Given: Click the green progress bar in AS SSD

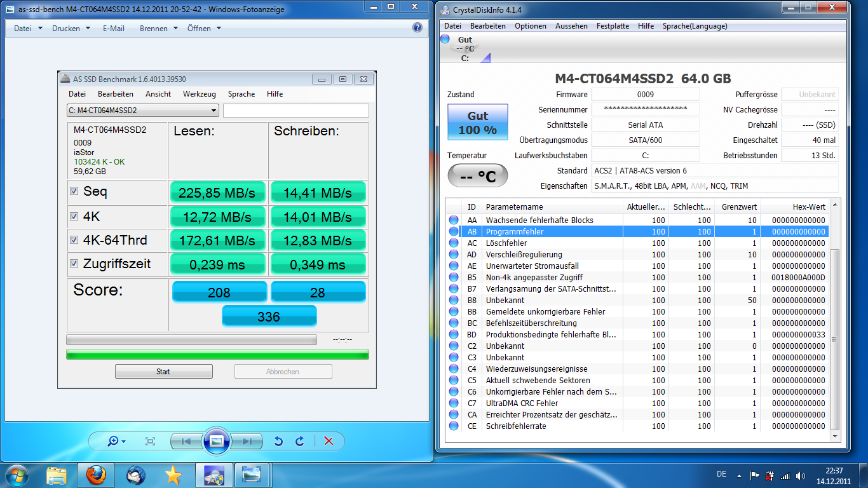Looking at the screenshot, I should click(x=217, y=355).
